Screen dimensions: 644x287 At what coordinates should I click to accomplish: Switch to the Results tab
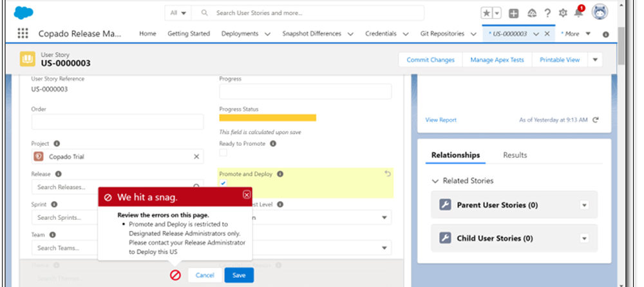[x=515, y=155]
